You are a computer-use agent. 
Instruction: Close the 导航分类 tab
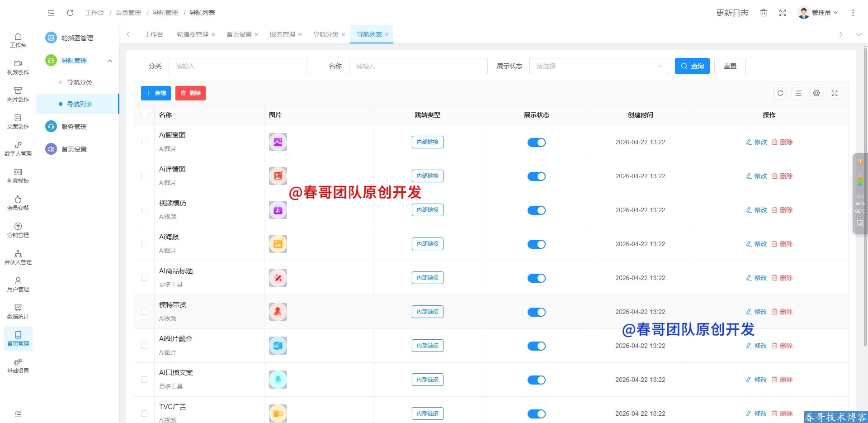tap(344, 34)
